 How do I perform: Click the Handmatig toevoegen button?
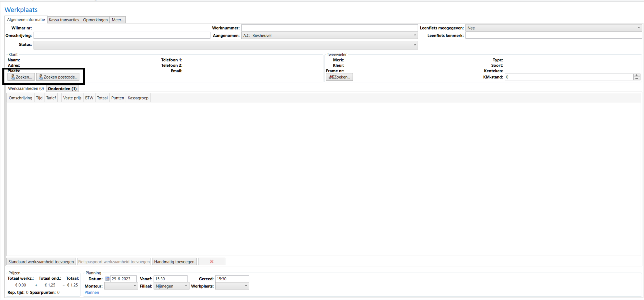pos(174,261)
